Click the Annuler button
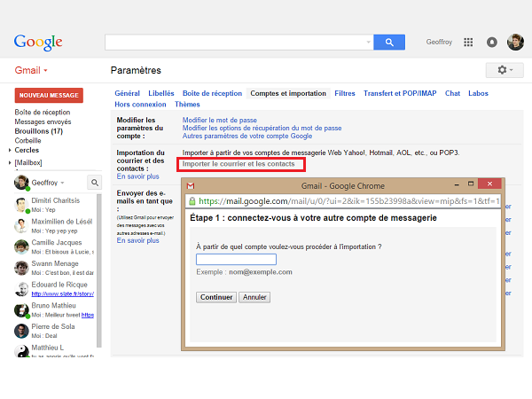This screenshot has width=532, height=399. pos(254,297)
